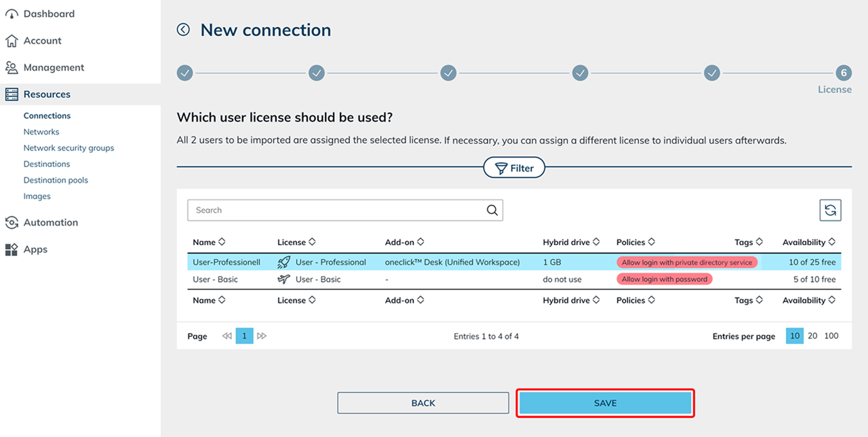
Task: Sort by License in the top header
Action: pyautogui.click(x=296, y=242)
